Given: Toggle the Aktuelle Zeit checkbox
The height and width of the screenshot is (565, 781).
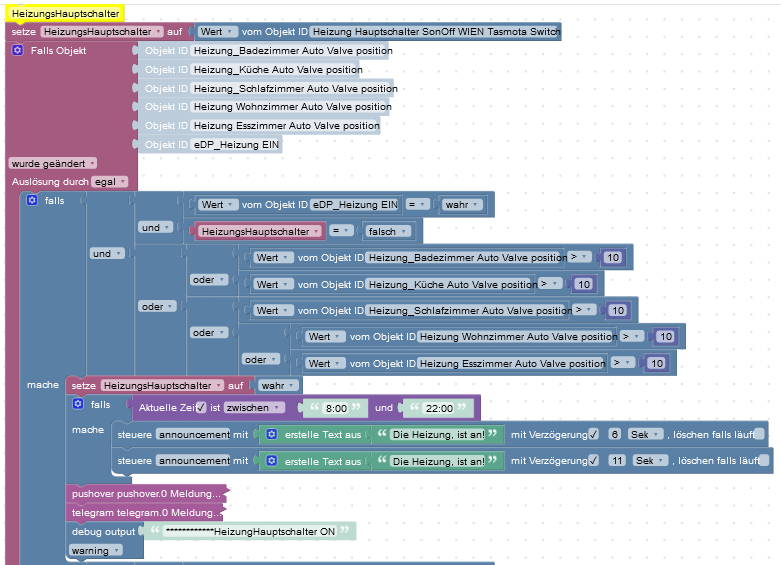Looking at the screenshot, I should click(201, 408).
